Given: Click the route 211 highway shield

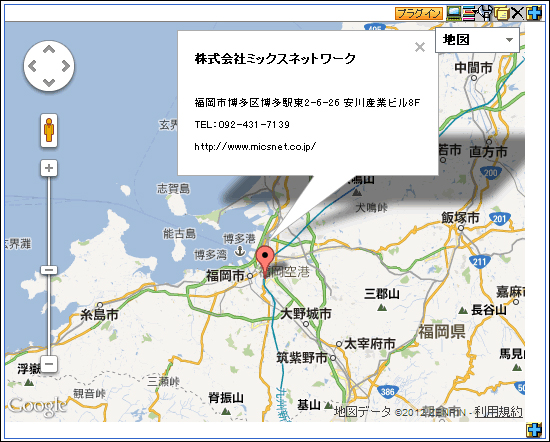Looking at the screenshot, I should point(479,261).
